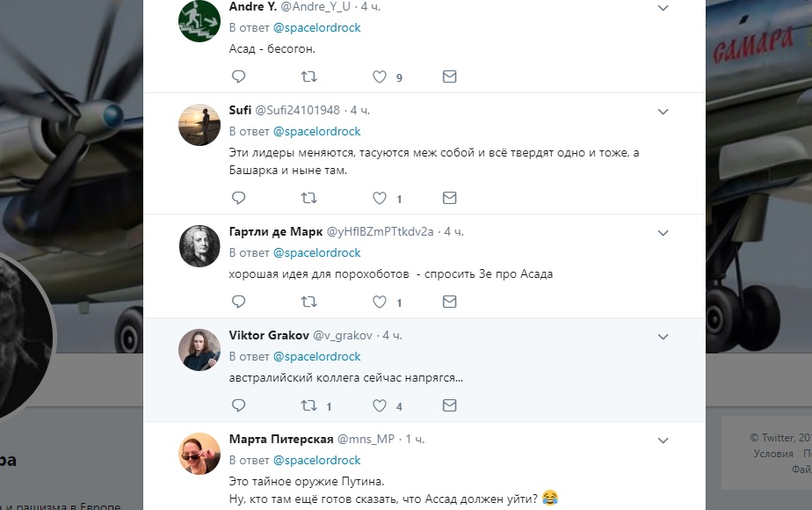Open the dropdown menu on Andre Y.'s tweet
This screenshot has height=510, width=812.
[663, 8]
